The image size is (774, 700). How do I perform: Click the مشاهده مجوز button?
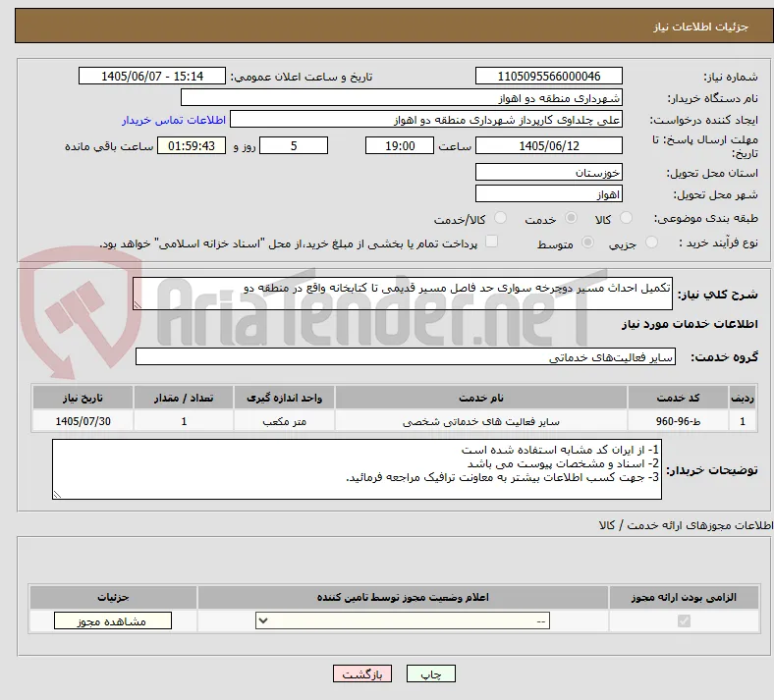coord(113,621)
